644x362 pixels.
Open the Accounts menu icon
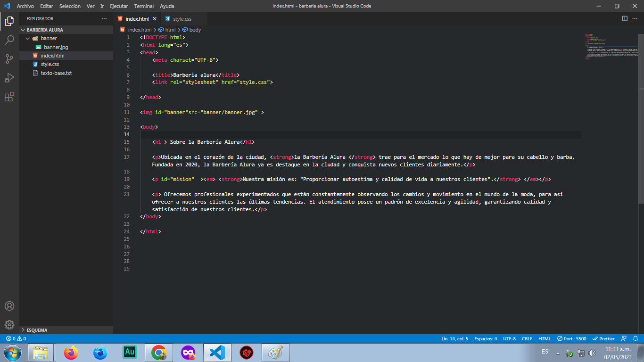pyautogui.click(x=9, y=306)
